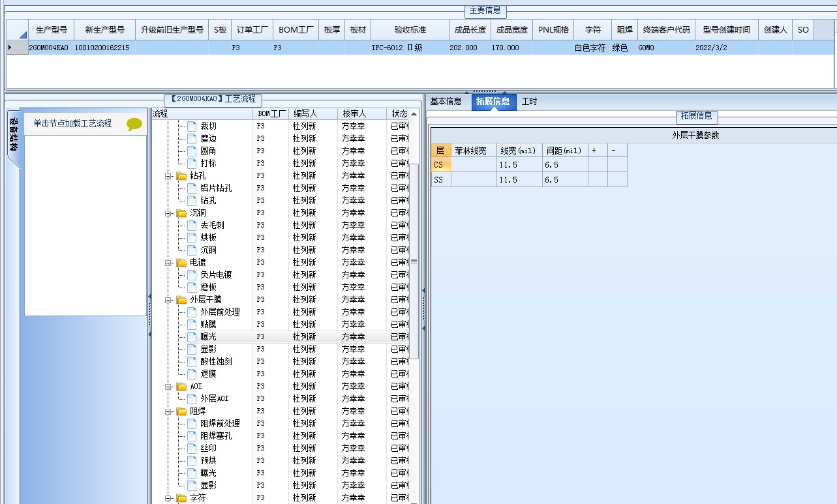The image size is (837, 504).
Task: Click the 核审人 header in process tree
Action: click(361, 114)
